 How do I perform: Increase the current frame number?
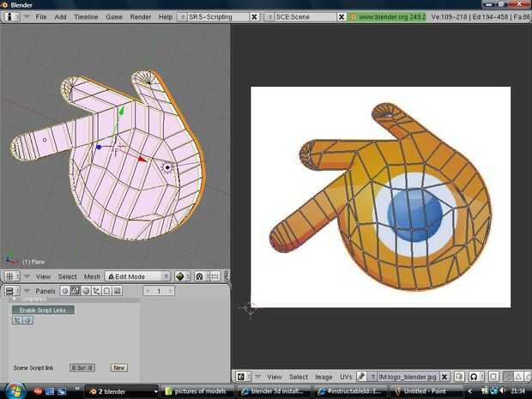(170, 291)
